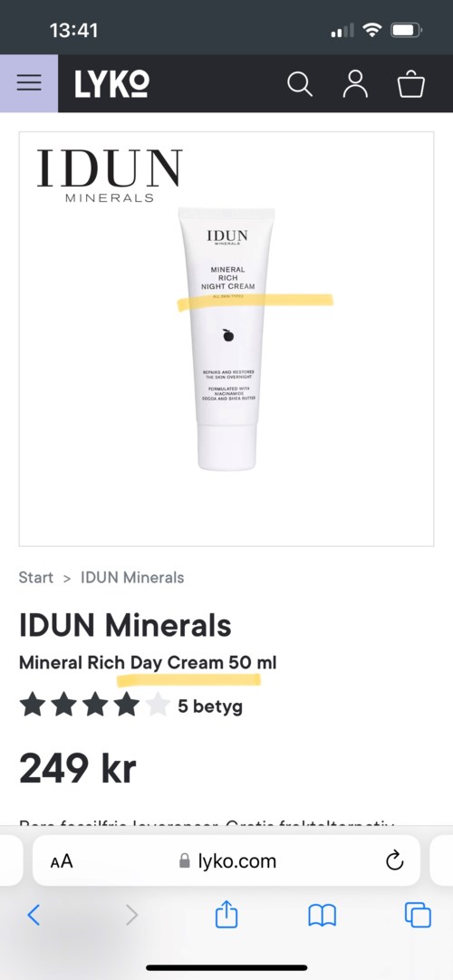Open the search magnifier icon

click(300, 83)
